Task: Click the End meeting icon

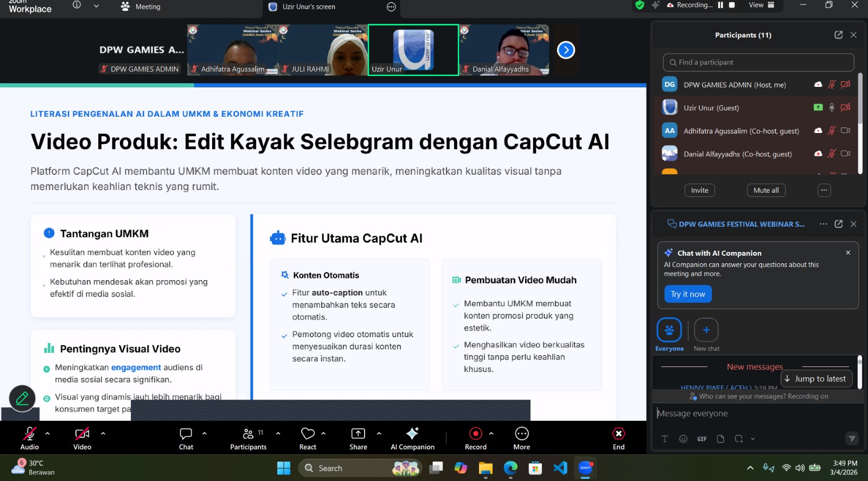Action: point(618,434)
